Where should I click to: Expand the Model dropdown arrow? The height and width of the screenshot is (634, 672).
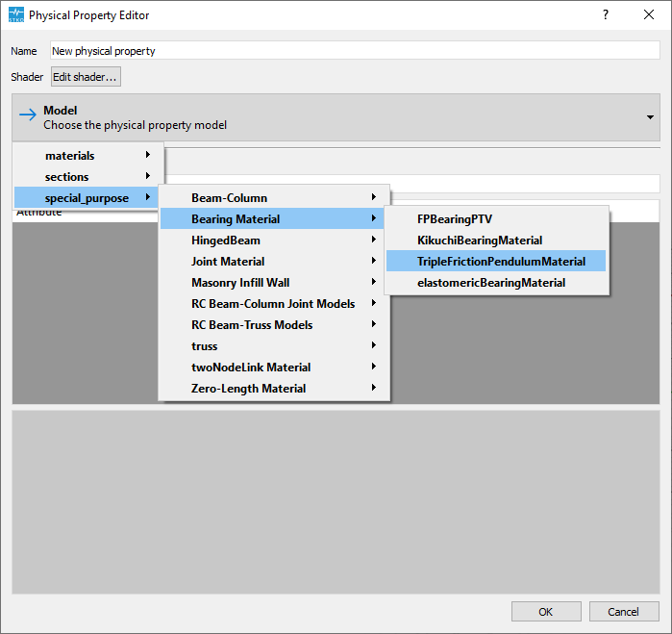(x=650, y=117)
